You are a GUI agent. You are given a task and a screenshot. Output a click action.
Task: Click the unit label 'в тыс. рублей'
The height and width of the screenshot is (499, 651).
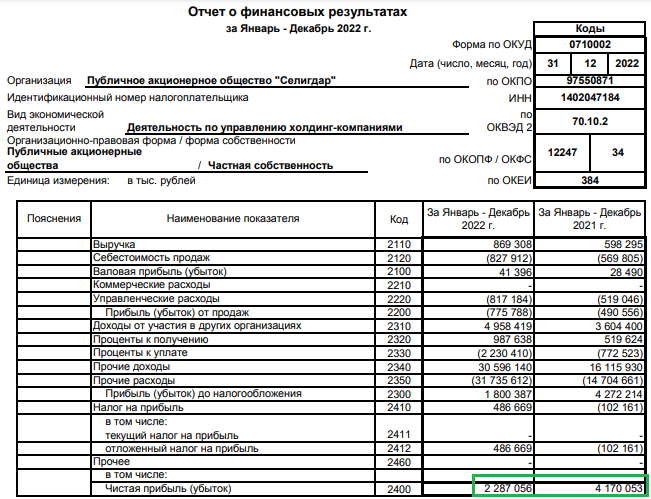(x=161, y=181)
